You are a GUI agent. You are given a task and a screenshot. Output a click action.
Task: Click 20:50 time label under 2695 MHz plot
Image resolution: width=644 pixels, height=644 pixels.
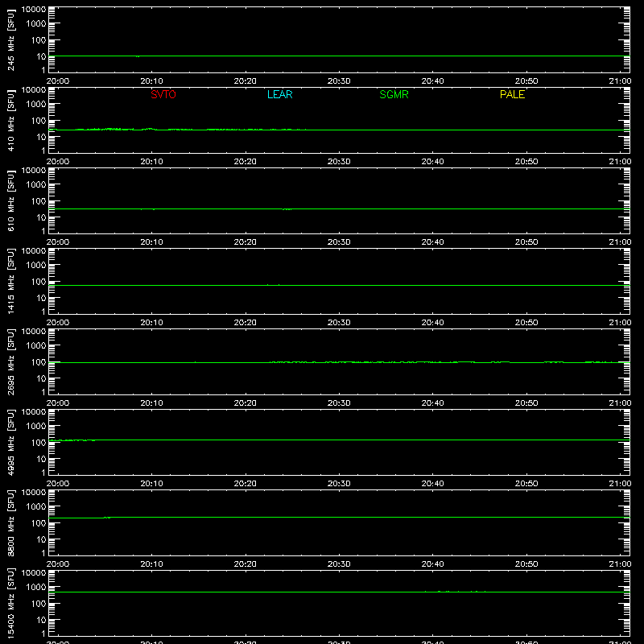pos(526,403)
